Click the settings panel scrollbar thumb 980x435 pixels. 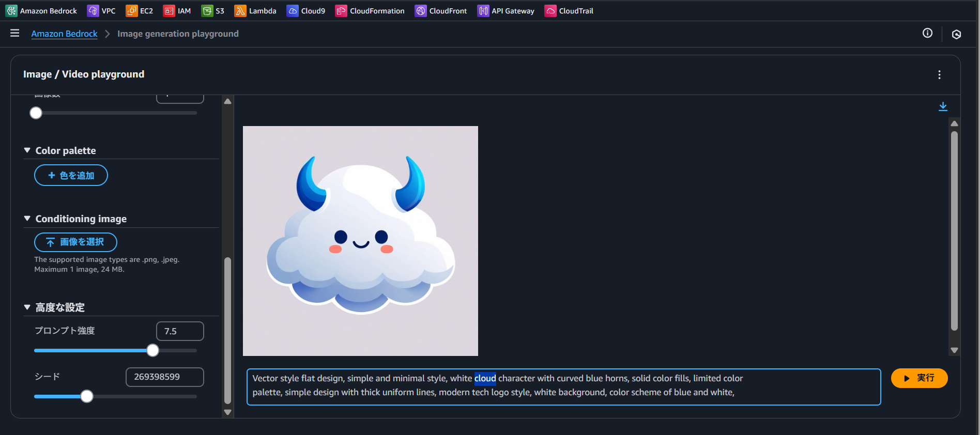[227, 331]
